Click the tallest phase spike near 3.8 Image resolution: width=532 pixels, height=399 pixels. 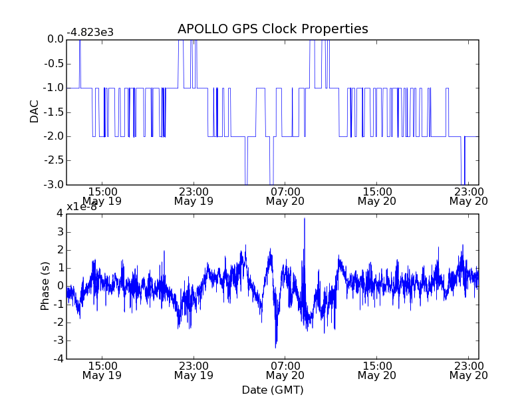coord(305,219)
